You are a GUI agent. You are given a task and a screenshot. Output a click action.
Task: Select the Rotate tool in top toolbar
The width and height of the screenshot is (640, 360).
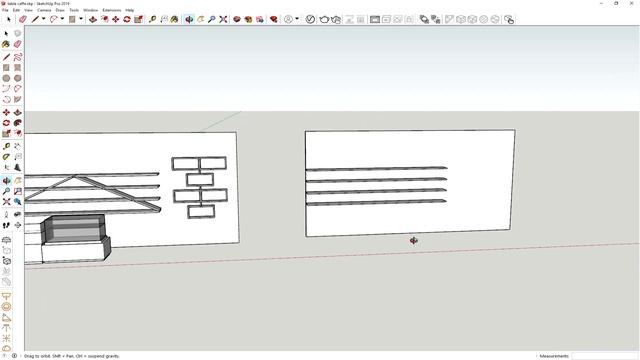click(127, 19)
